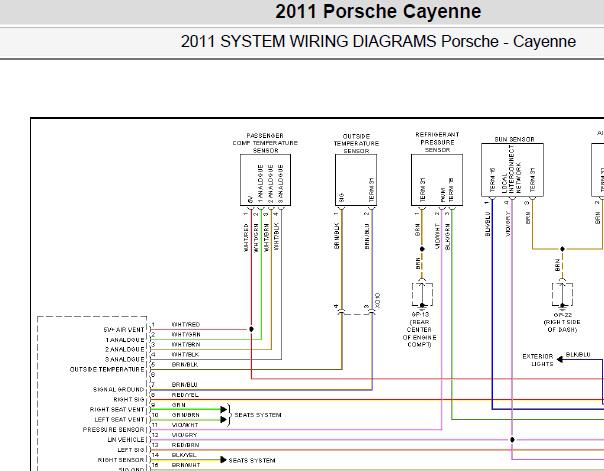Viewport: 604px width, 471px height.
Task: Click the horizontal 'WHT/BLK' wire label at pin 4
Action: pos(185,355)
